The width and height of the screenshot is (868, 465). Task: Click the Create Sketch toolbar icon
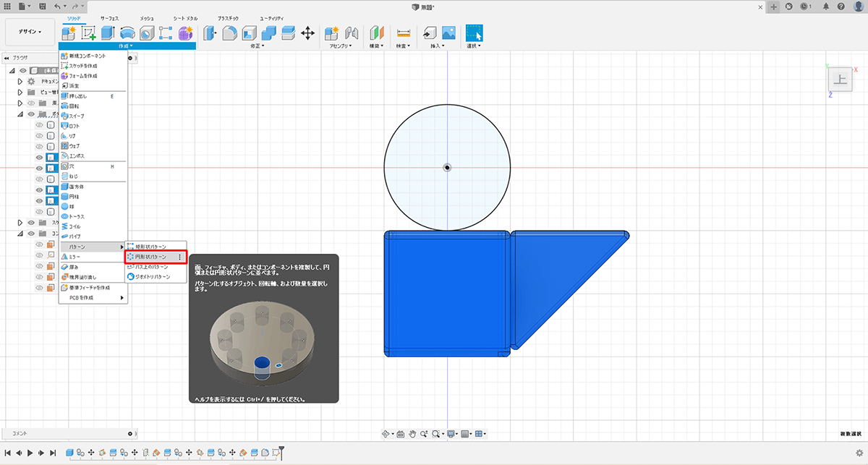pyautogui.click(x=89, y=33)
